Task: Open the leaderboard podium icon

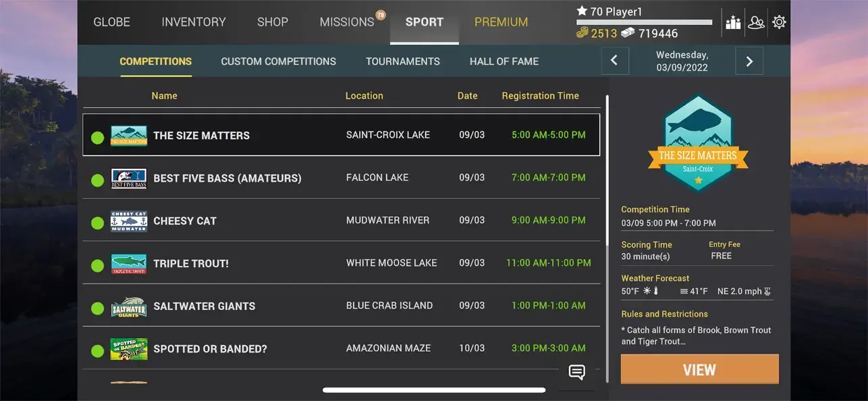Action: (x=733, y=22)
